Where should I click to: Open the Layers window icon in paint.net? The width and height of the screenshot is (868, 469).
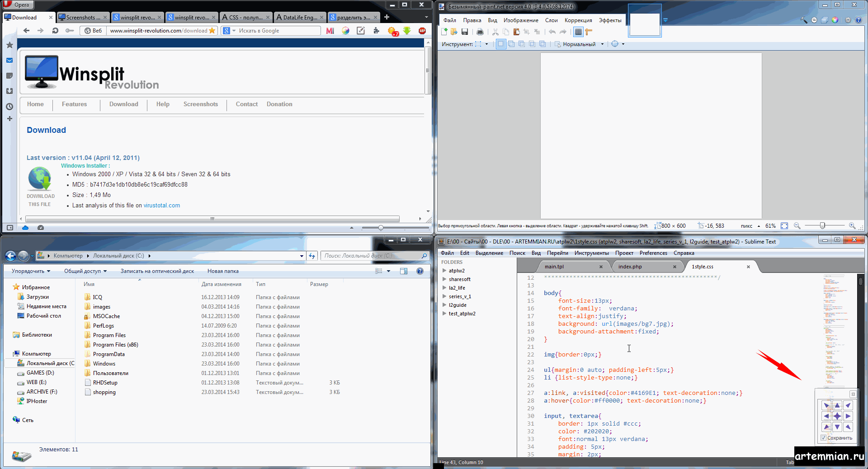pyautogui.click(x=825, y=20)
